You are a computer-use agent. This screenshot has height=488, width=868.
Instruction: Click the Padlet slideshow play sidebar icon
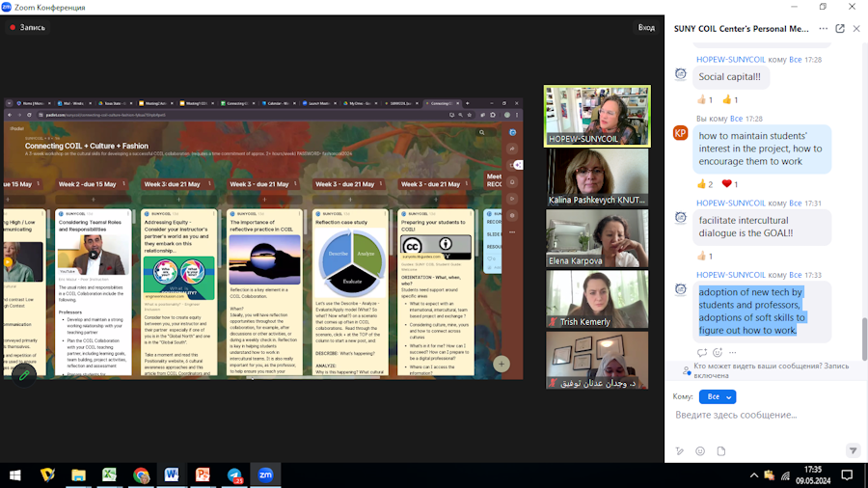point(512,199)
